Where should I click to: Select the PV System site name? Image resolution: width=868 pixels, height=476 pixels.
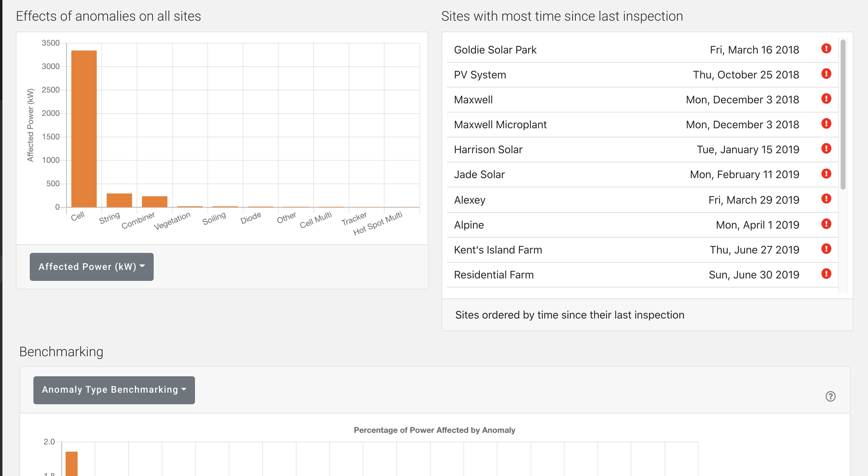click(x=480, y=75)
